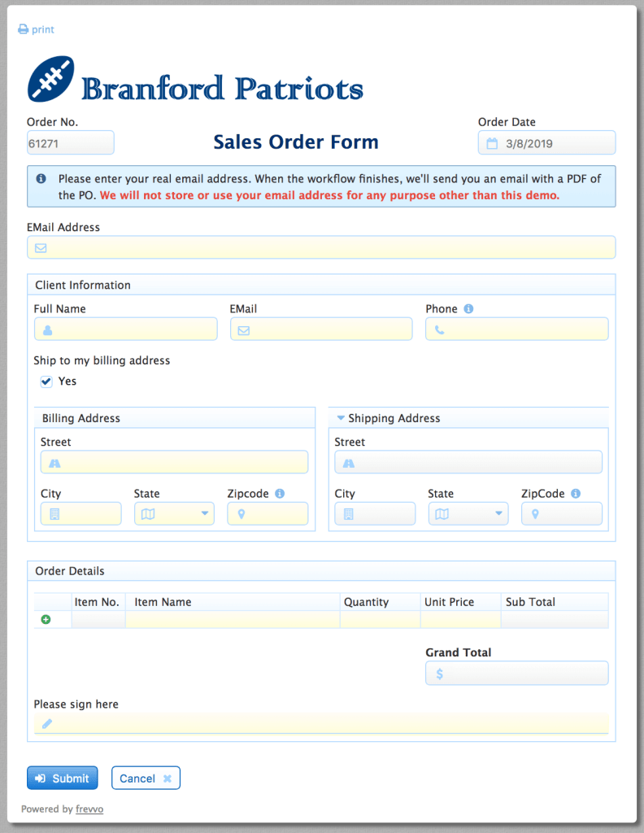Collapse the Shipping Address section triangle
The height and width of the screenshot is (833, 644).
[x=341, y=418]
